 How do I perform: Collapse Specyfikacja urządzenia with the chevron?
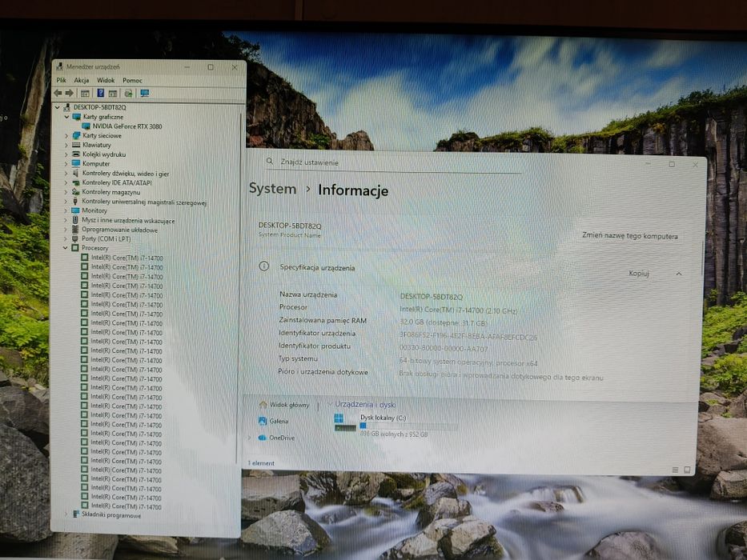pos(679,274)
